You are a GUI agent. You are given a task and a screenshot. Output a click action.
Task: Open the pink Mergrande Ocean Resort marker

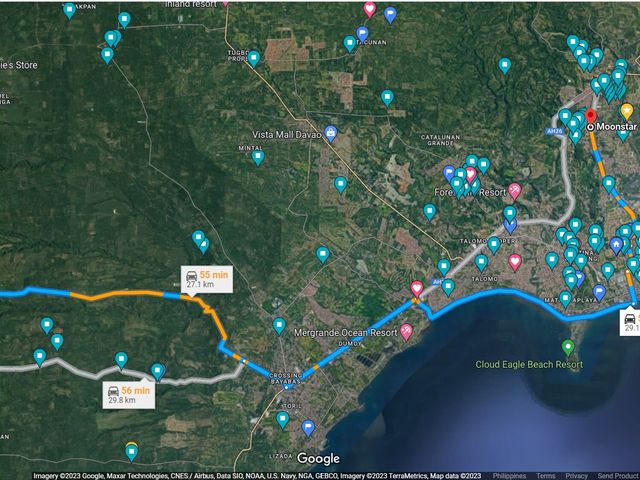click(406, 332)
